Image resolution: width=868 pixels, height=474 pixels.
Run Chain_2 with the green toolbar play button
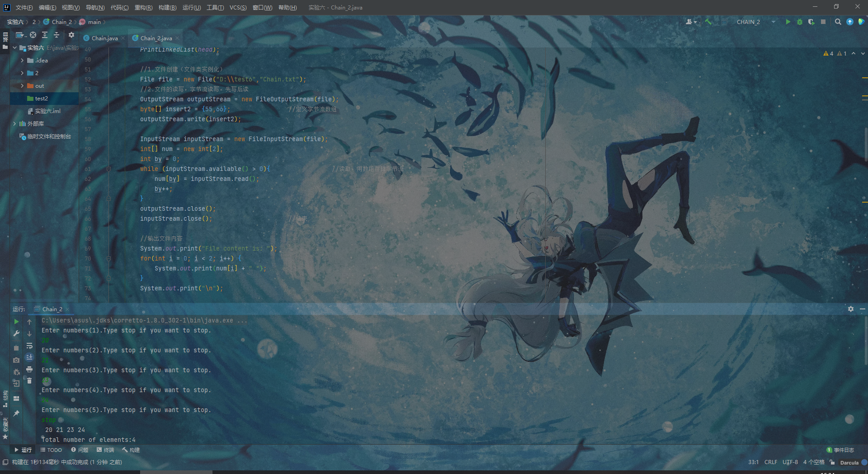tap(788, 22)
